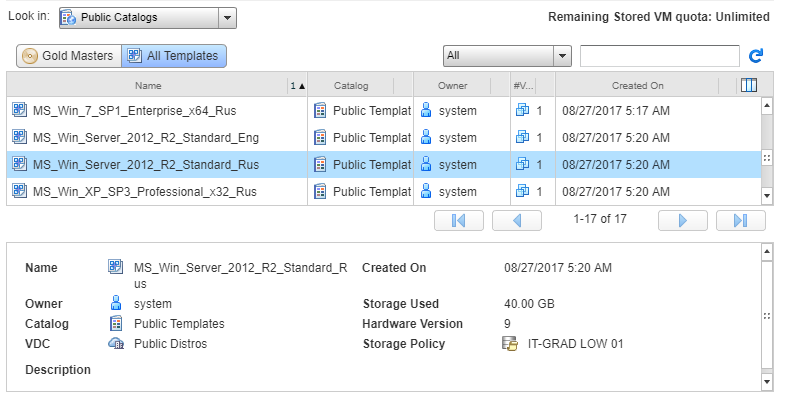Select the MS_Win_Server_2012_R2_Standard_Eng template row
Screen dimensions: 785x400
point(384,137)
